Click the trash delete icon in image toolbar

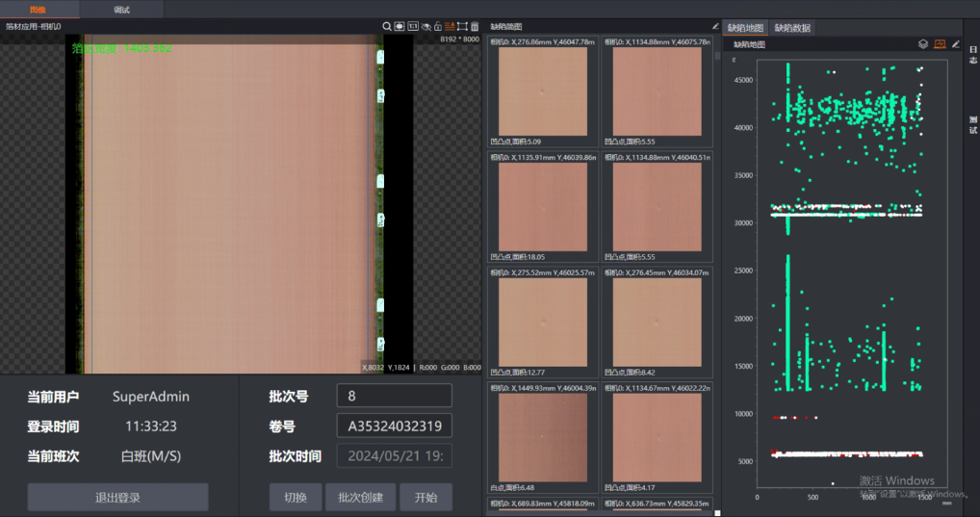[x=475, y=26]
